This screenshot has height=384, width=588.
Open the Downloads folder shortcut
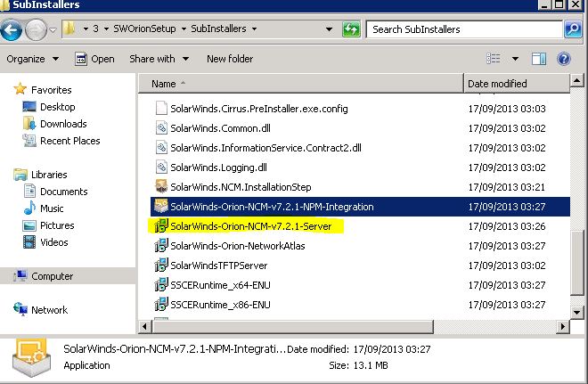(63, 124)
